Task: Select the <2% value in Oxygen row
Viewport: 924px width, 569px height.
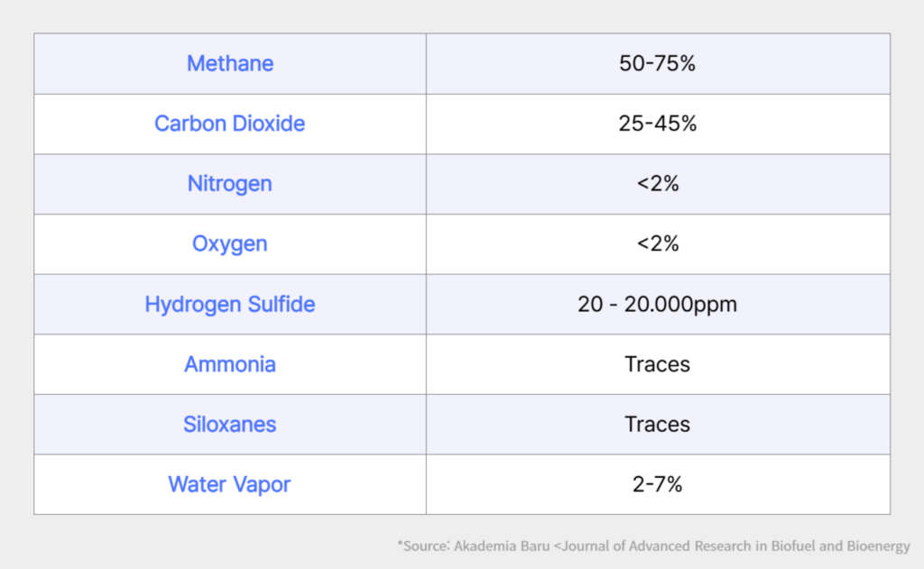Action: pyautogui.click(x=657, y=243)
